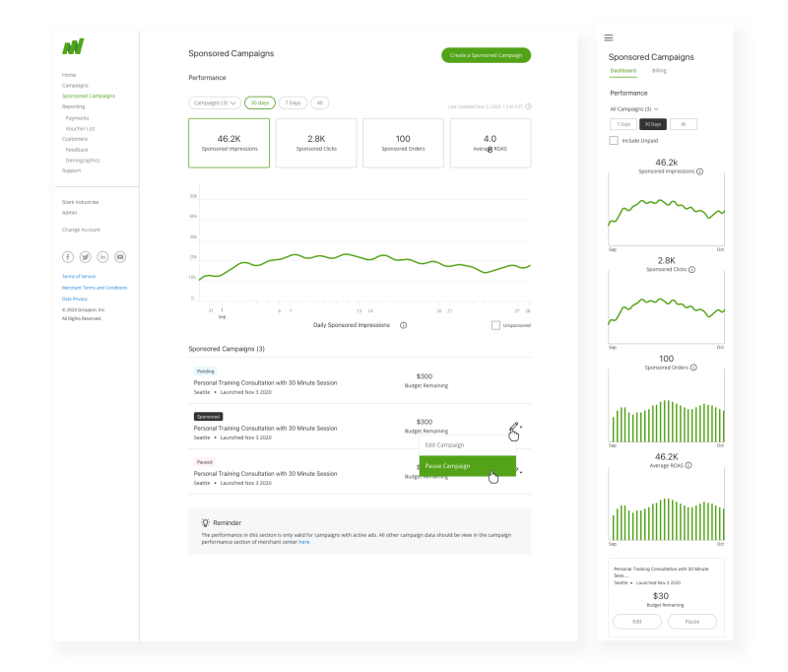The image size is (788, 672).
Task: Check the Include Unpaid checkbox
Action: click(614, 141)
